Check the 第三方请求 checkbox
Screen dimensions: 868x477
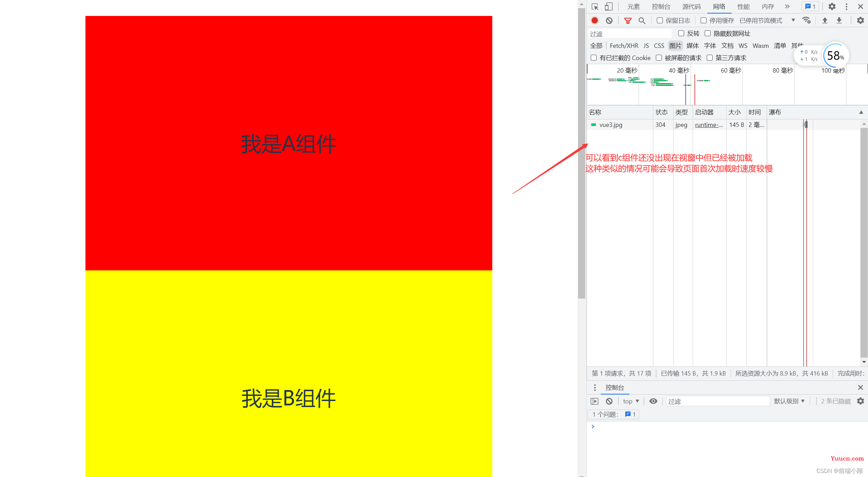(710, 58)
